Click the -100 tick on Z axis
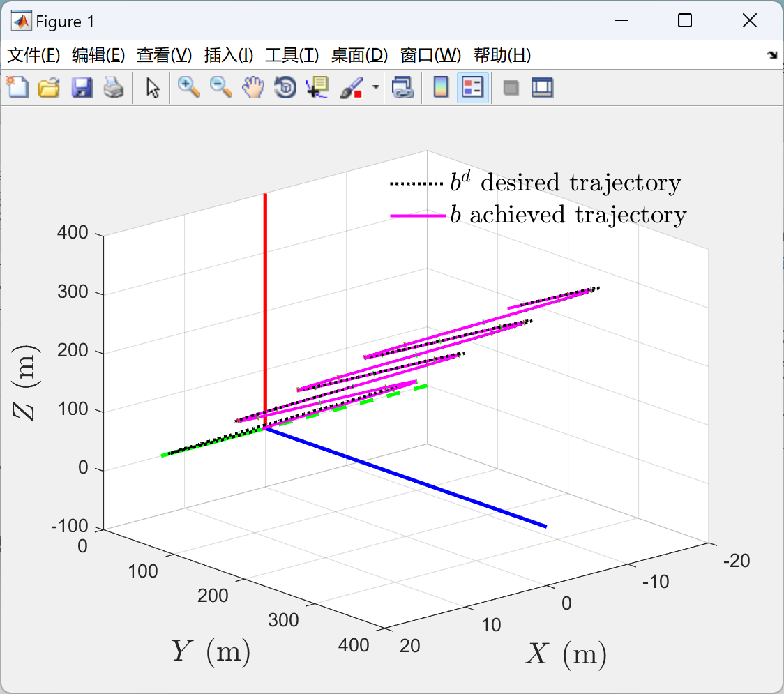The image size is (784, 694). point(70,526)
